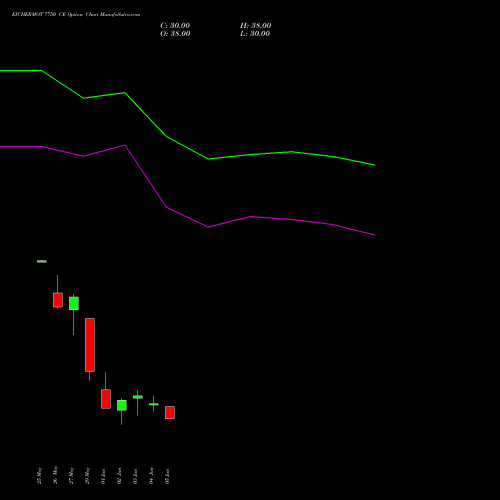Select the last red candle above 05 Jun
This screenshot has height=500, width=500.
click(170, 412)
